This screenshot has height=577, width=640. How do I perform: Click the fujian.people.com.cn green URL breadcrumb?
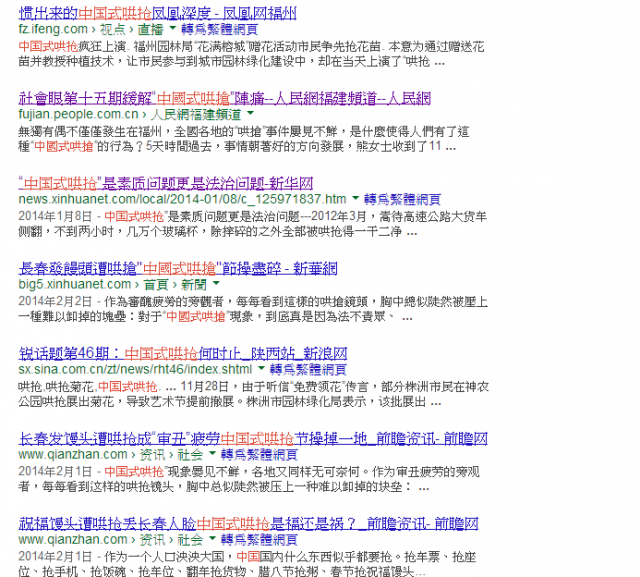130,114
